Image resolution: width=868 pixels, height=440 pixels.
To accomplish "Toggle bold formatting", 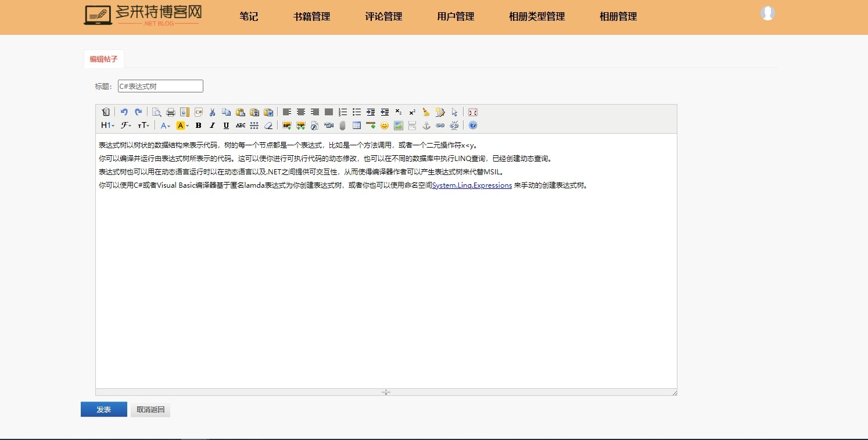I will pyautogui.click(x=198, y=126).
